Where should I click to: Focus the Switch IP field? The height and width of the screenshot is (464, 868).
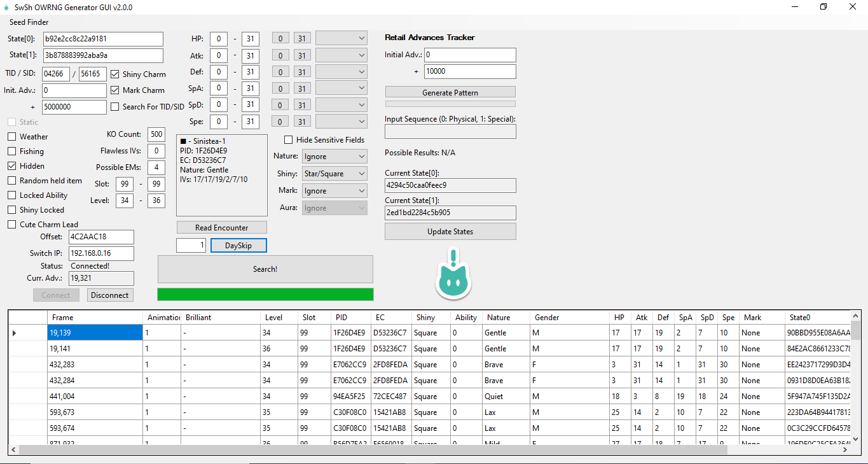click(101, 253)
